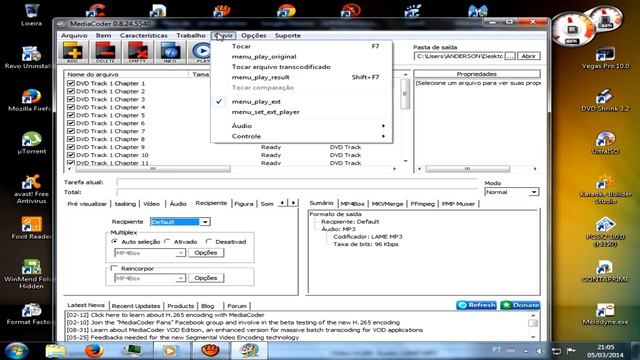
Task: Open Firefox from the taskbar
Action: tap(94, 351)
